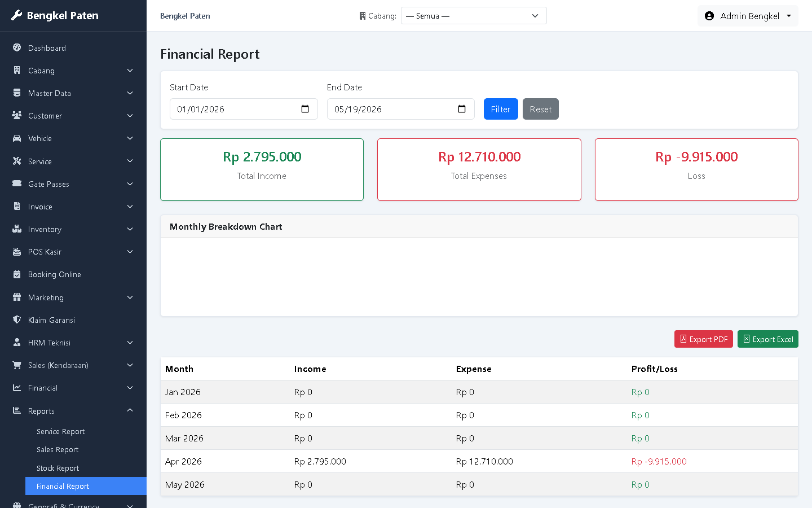Open the End Date calendar picker icon
Viewport: 812px width, 508px height.
click(462, 109)
